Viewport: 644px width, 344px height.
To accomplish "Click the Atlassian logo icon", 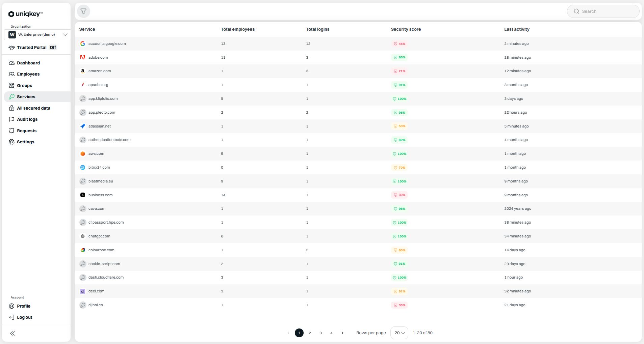I will tap(83, 126).
